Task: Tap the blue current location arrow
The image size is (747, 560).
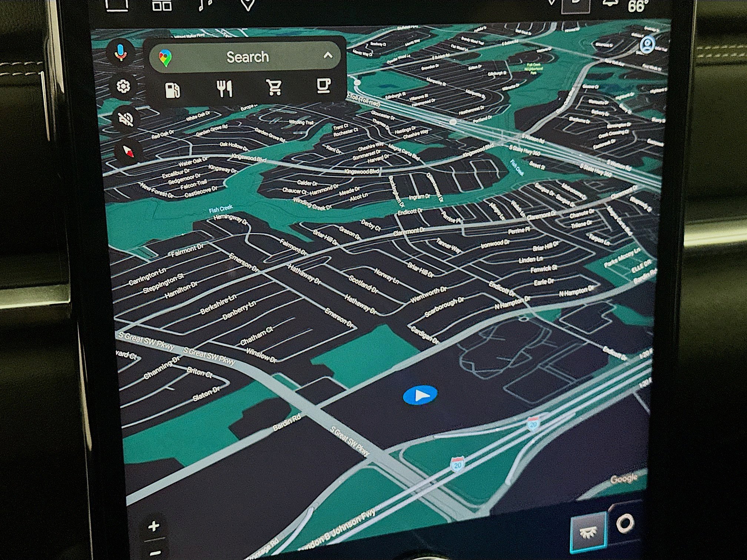Action: pyautogui.click(x=420, y=396)
